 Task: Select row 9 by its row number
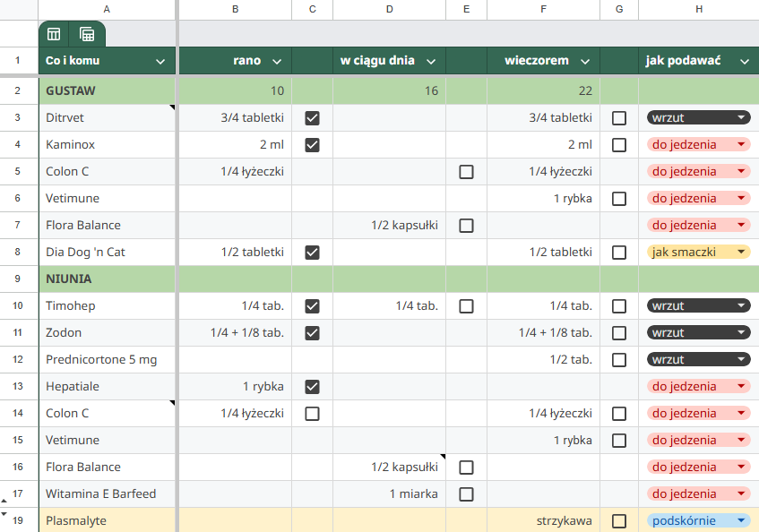tap(18, 279)
